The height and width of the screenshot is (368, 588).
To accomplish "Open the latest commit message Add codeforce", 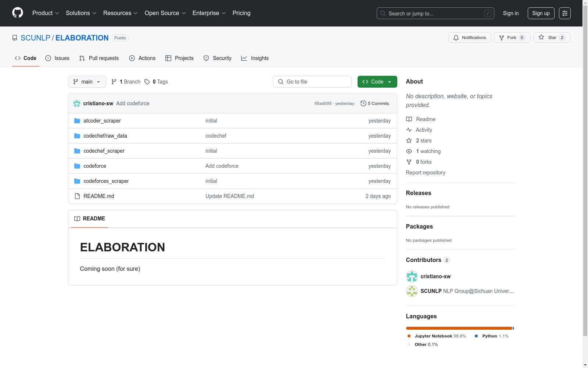I will [133, 103].
